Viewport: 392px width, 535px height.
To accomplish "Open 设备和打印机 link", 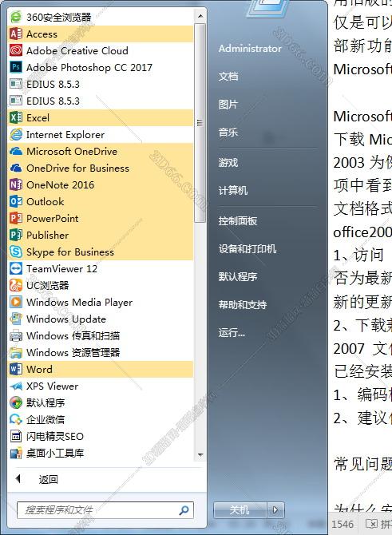I will (247, 248).
